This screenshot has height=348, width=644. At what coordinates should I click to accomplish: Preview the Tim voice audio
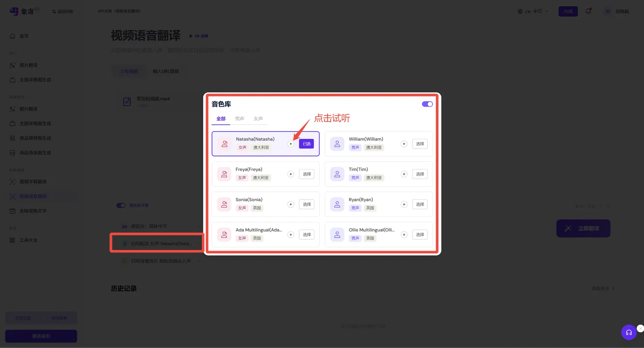pyautogui.click(x=404, y=174)
